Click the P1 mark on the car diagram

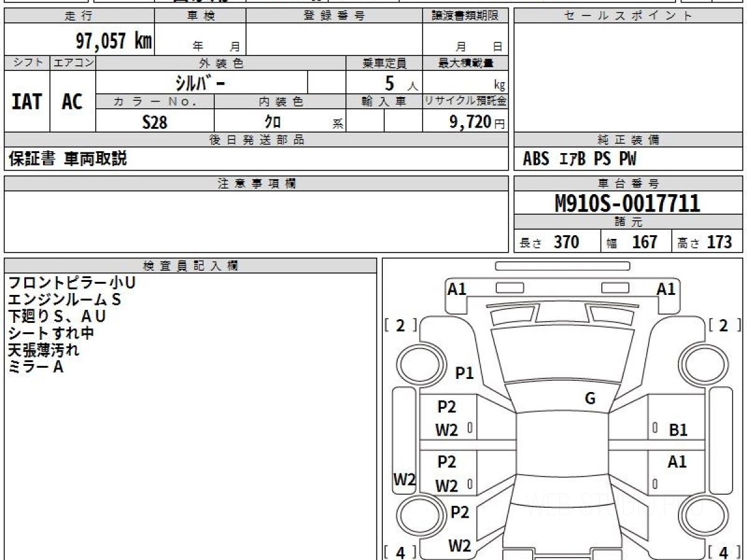464,373
